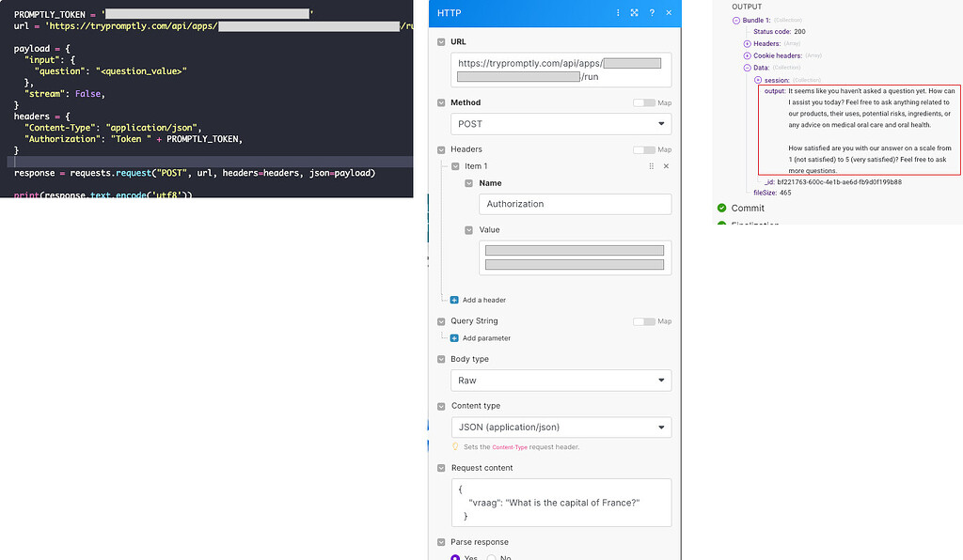Open the HTTP module options menu
This screenshot has height=560, width=963.
click(618, 12)
